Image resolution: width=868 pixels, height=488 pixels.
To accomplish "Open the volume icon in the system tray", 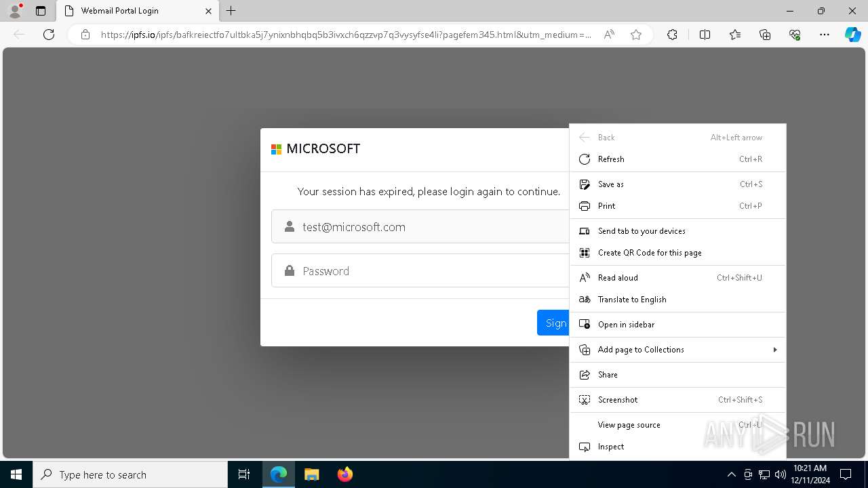I will click(780, 474).
